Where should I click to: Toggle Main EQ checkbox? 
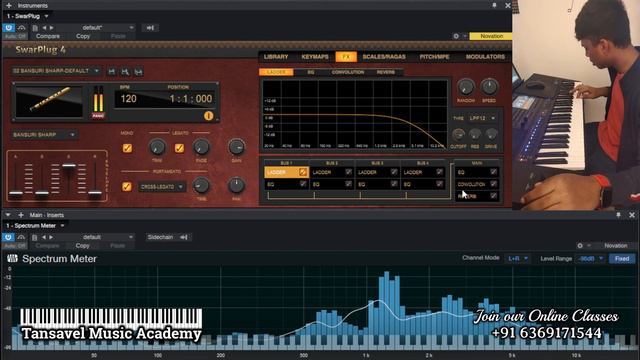tap(493, 172)
